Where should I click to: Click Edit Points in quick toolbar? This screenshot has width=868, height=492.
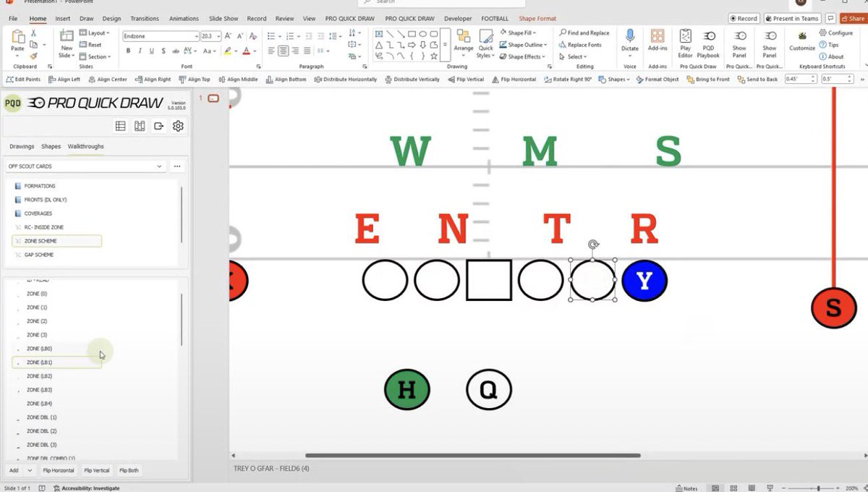pyautogui.click(x=23, y=80)
